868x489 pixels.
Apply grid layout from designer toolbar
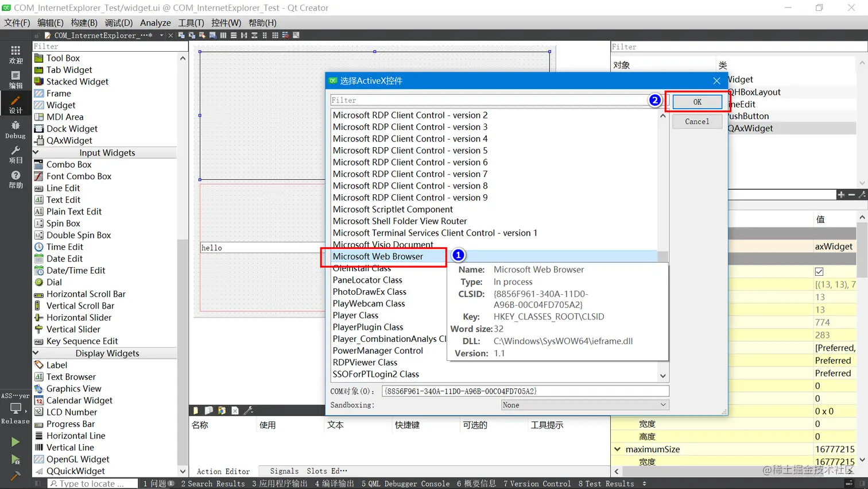point(275,35)
